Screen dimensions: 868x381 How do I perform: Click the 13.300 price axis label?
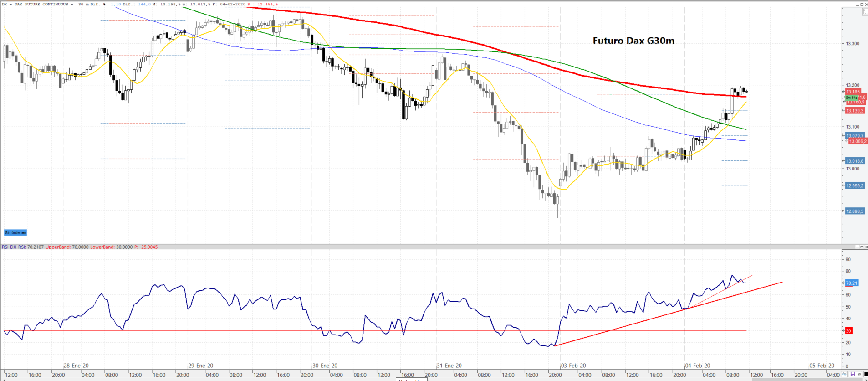pos(853,44)
